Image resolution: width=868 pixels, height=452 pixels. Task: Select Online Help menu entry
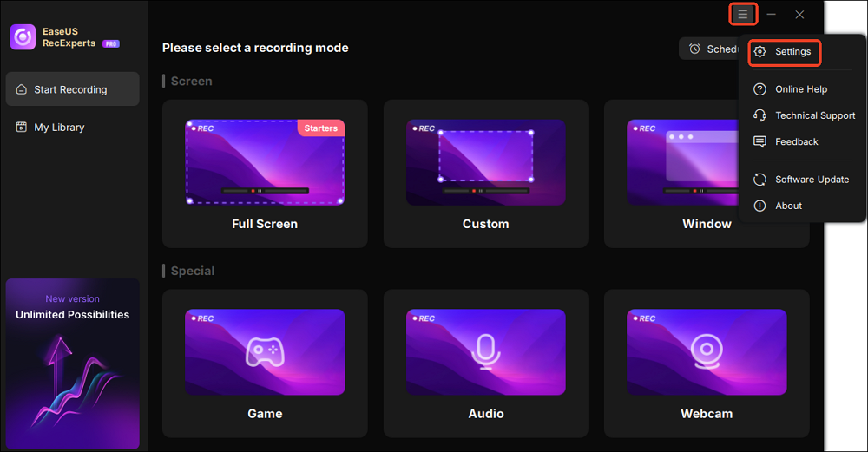click(803, 89)
